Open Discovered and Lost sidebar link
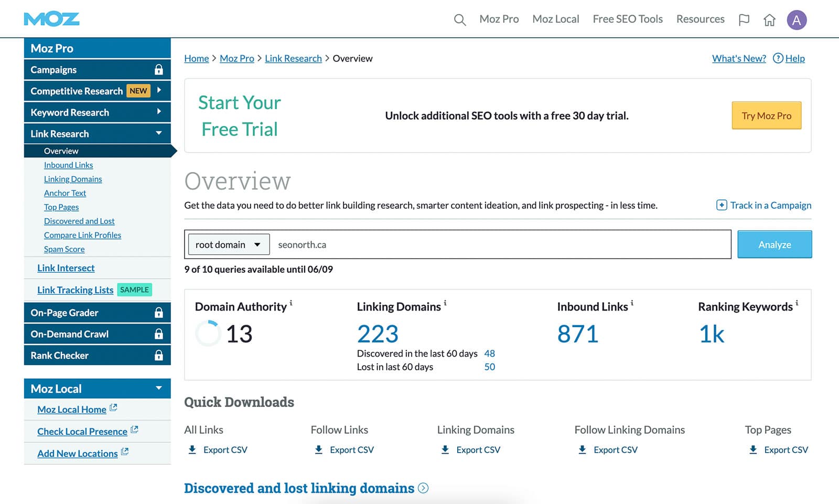The height and width of the screenshot is (504, 839). tap(79, 221)
